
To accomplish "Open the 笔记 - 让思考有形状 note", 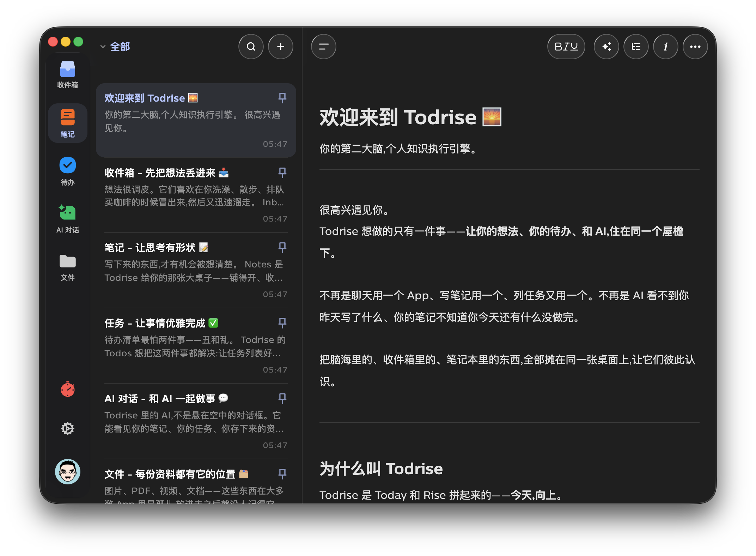I will click(196, 270).
